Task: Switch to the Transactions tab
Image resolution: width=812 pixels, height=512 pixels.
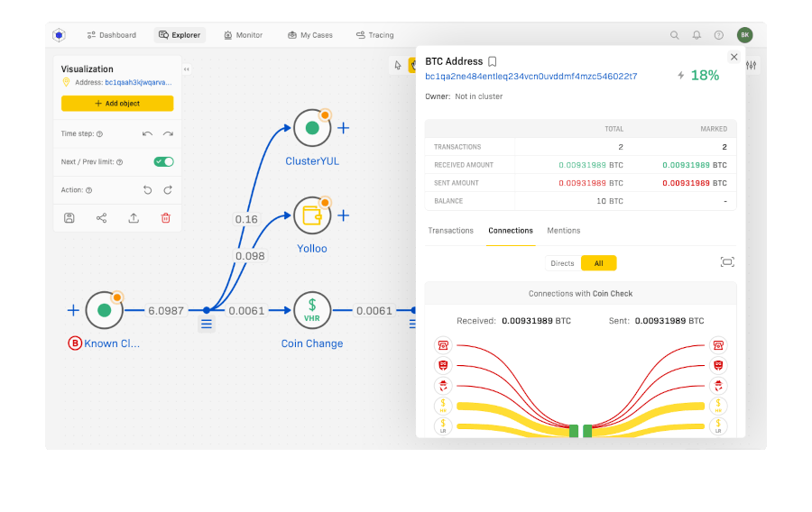Action: pos(450,231)
